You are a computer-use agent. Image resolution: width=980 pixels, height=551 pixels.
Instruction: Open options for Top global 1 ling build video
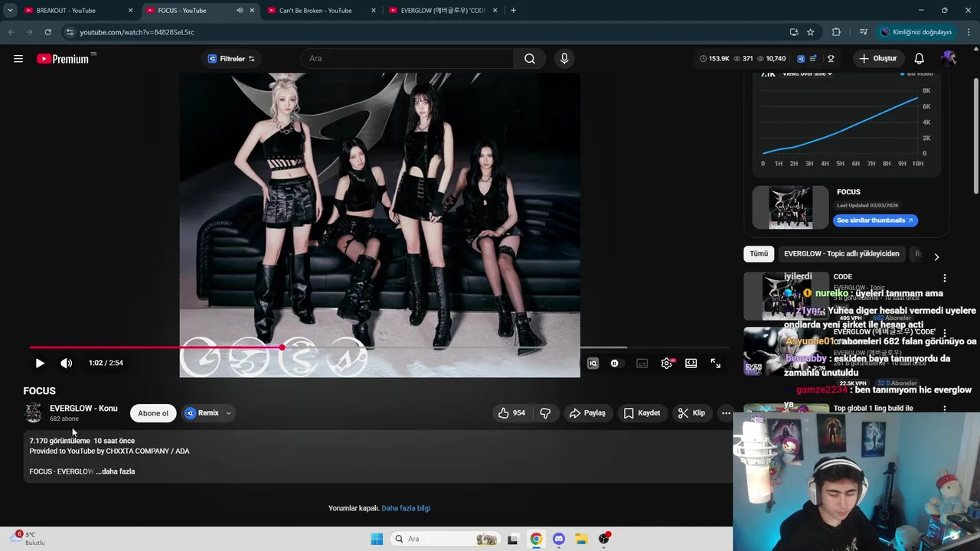(x=944, y=409)
